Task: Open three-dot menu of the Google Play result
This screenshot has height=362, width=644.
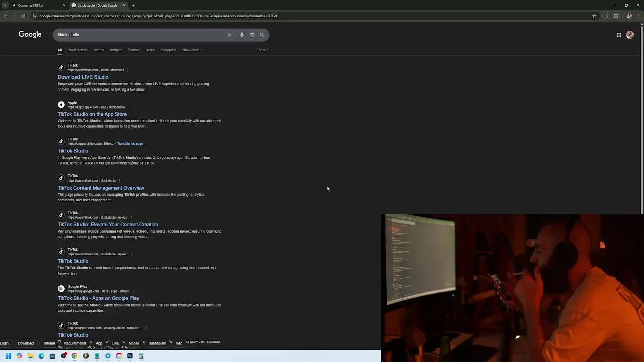Action: pos(133,291)
